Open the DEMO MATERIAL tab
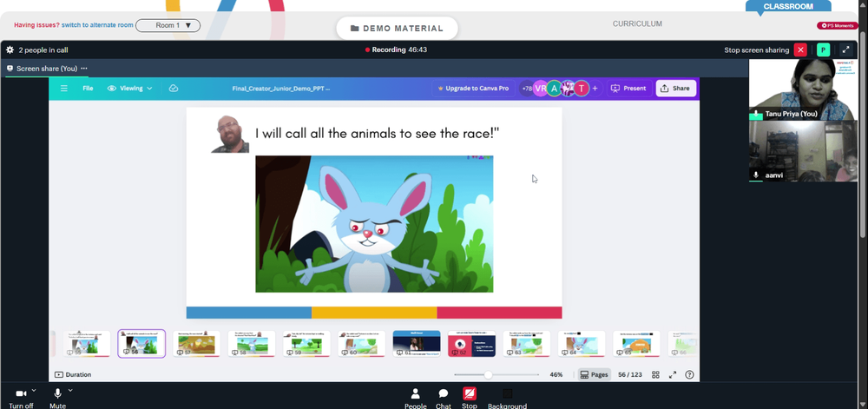The height and width of the screenshot is (409, 868). (397, 29)
